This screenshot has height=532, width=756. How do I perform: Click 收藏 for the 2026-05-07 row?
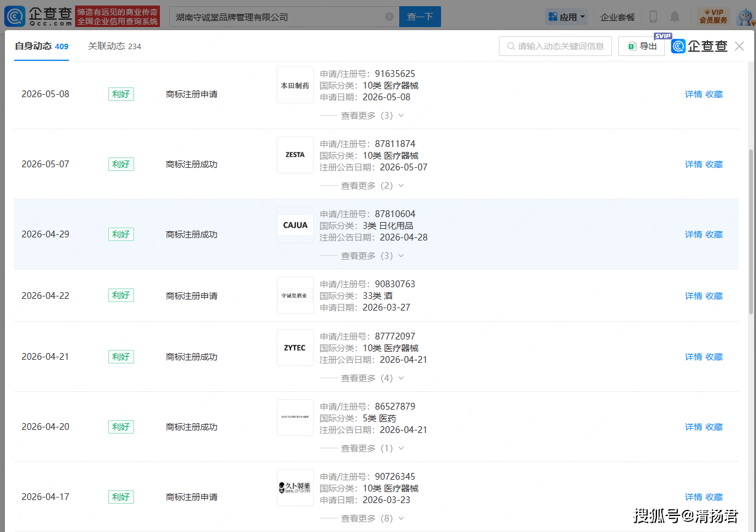[x=714, y=164]
